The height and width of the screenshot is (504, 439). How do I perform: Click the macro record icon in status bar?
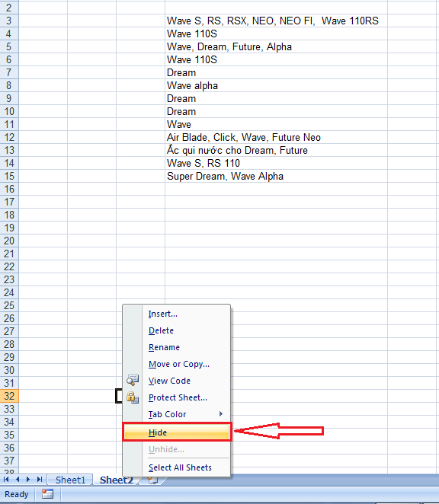[47, 494]
